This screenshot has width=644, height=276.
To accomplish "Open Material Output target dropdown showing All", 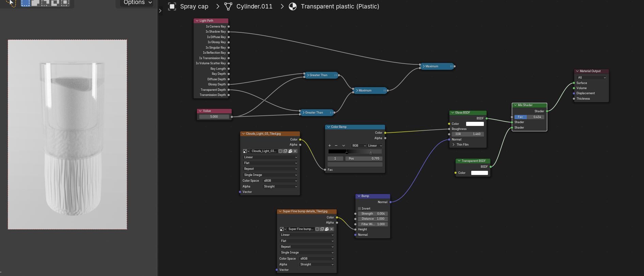I will coord(592,78).
